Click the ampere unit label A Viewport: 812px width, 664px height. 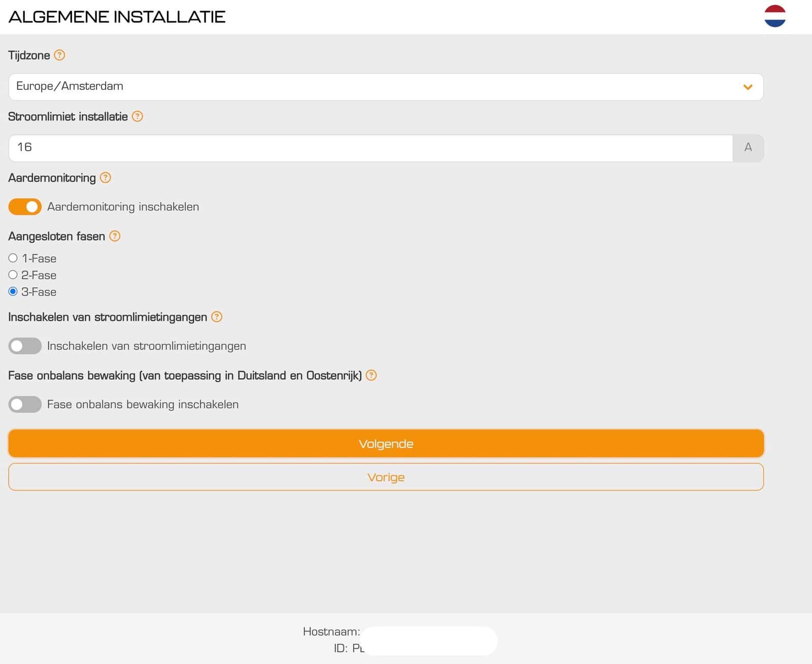click(748, 148)
